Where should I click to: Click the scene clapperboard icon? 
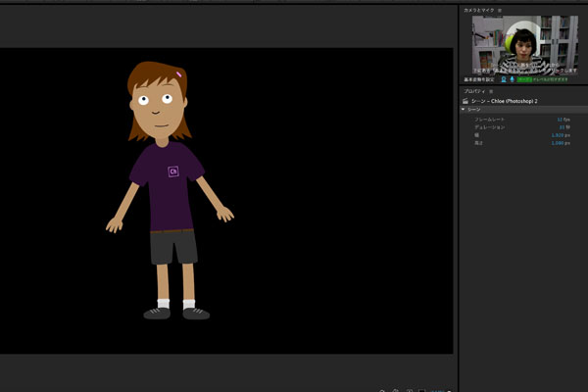tap(465, 101)
